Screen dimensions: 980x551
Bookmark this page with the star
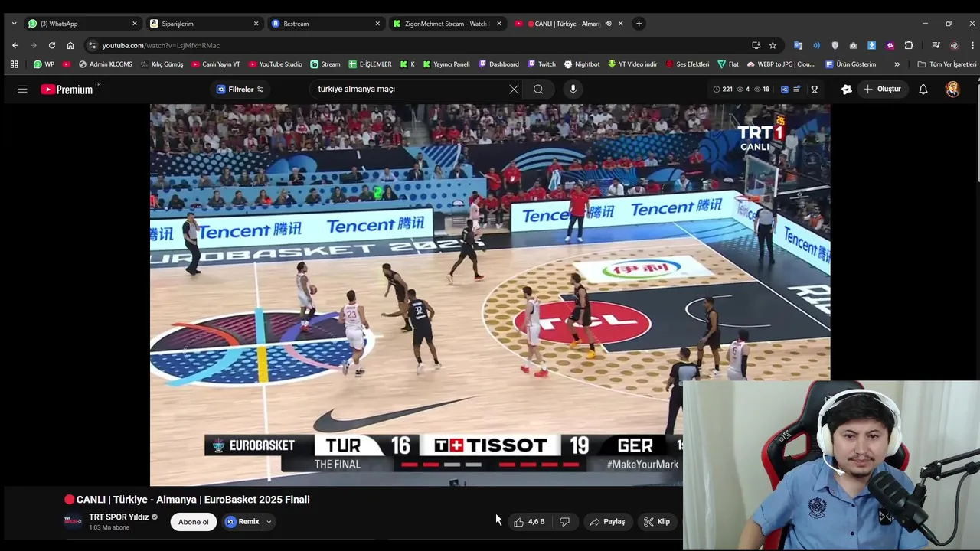(x=773, y=45)
